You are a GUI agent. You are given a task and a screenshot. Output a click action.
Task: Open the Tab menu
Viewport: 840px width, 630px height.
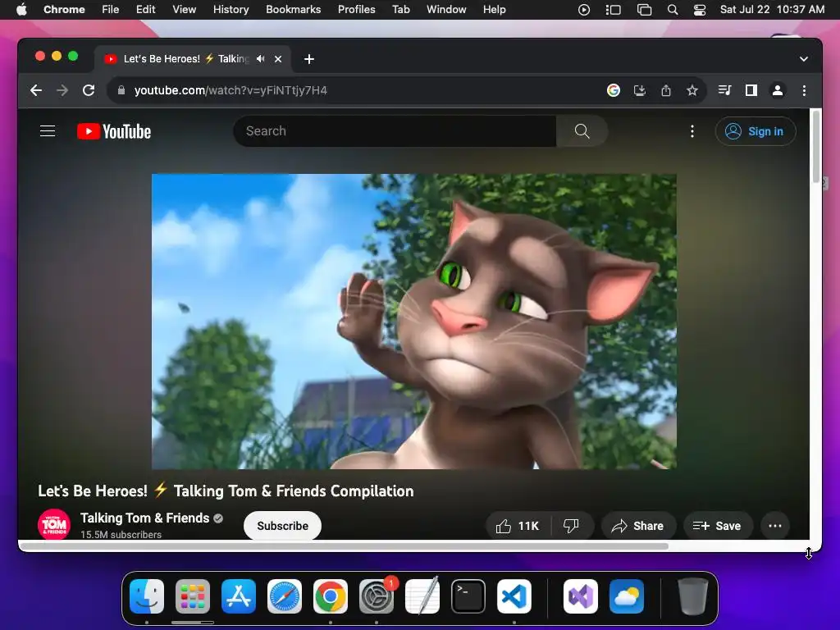(400, 10)
